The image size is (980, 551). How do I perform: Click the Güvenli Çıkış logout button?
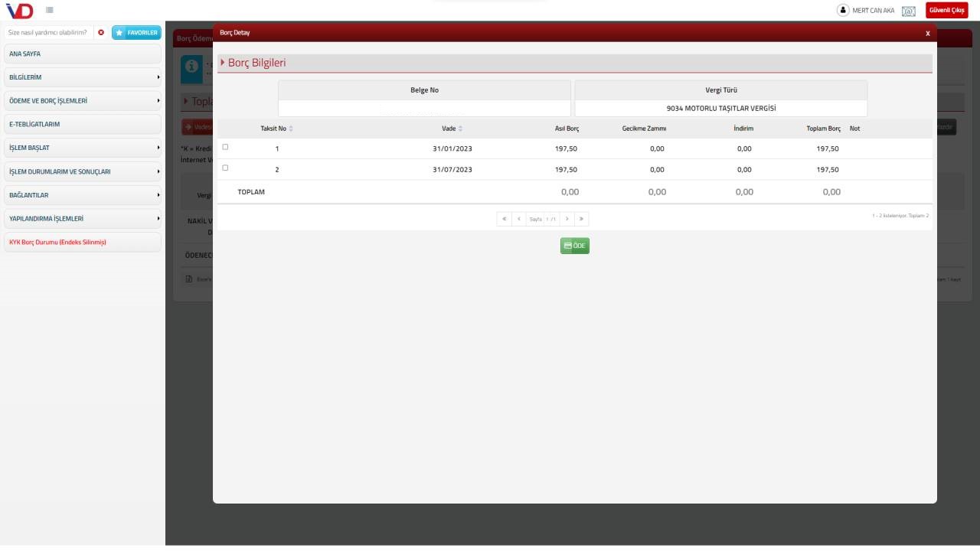[x=946, y=10]
